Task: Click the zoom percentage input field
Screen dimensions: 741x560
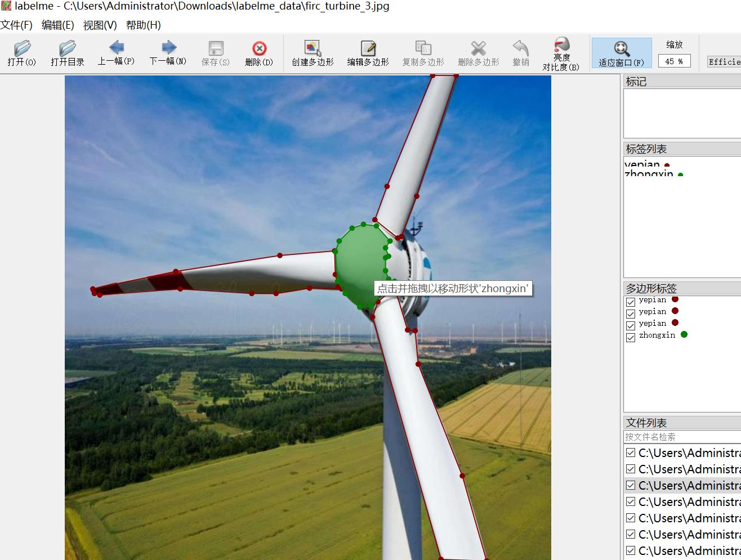Action: click(x=673, y=61)
